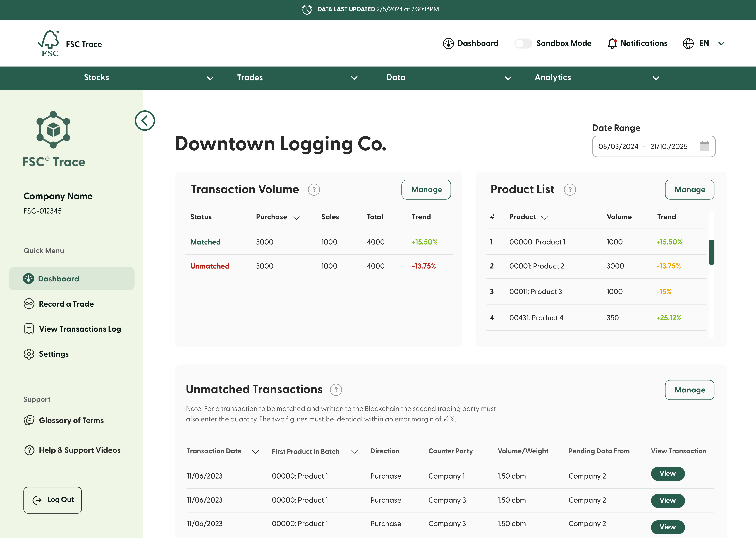Click the Notifications bell icon

pos(612,43)
